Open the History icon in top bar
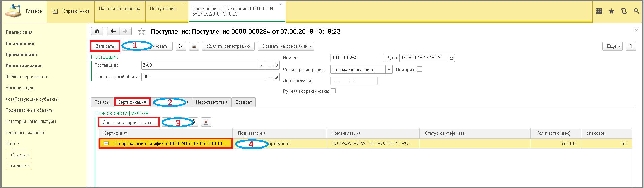 pos(624,11)
